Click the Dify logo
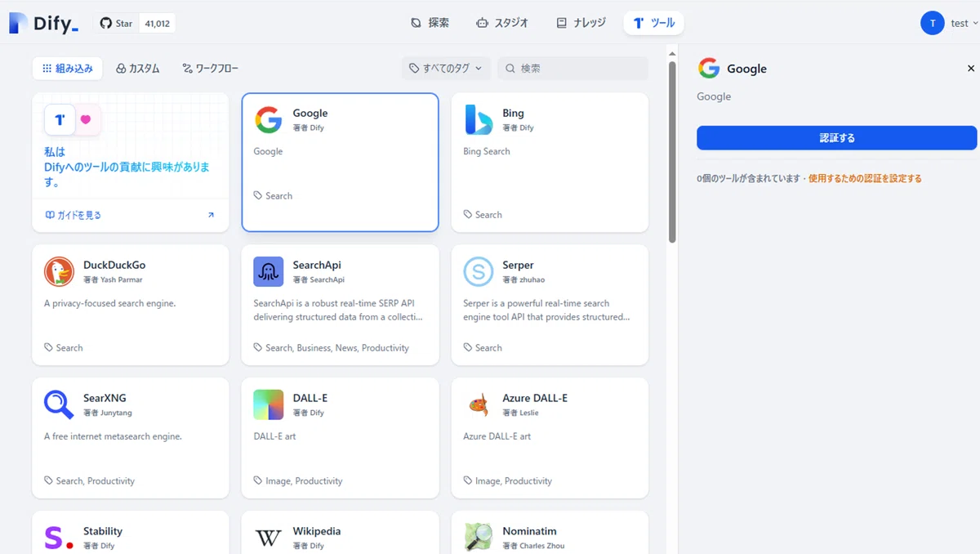Viewport: 980px width, 554px height. pos(44,24)
